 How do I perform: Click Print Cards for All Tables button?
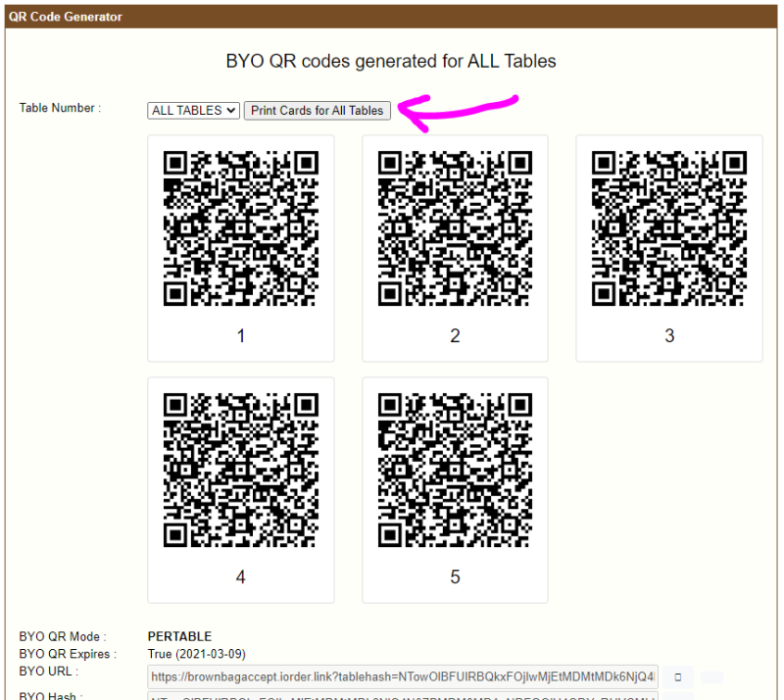pyautogui.click(x=318, y=111)
